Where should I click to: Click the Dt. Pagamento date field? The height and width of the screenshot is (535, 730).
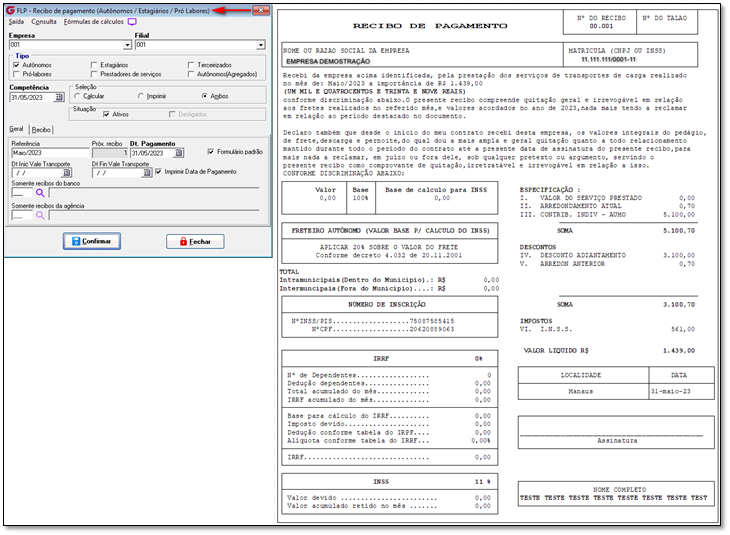pos(152,153)
